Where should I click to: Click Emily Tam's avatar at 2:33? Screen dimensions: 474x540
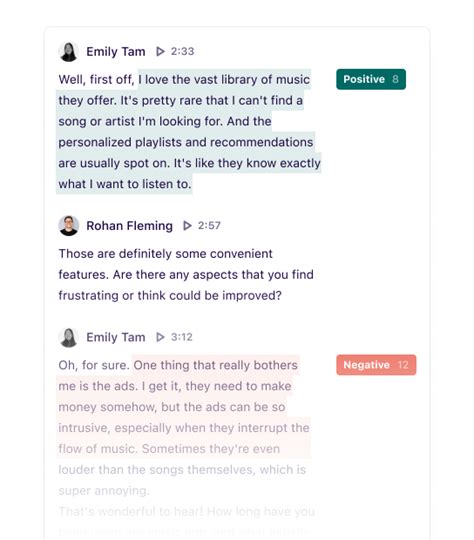[x=69, y=52]
